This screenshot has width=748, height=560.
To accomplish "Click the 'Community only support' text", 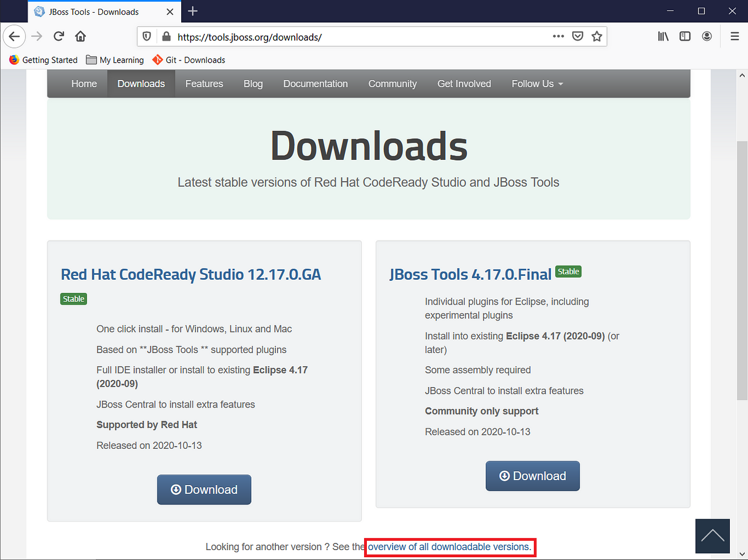I will click(481, 411).
